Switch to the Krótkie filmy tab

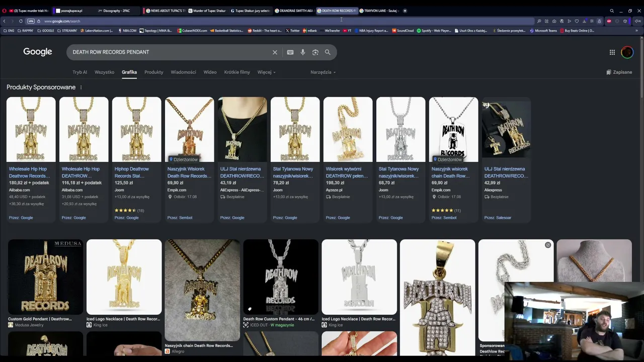coord(237,72)
